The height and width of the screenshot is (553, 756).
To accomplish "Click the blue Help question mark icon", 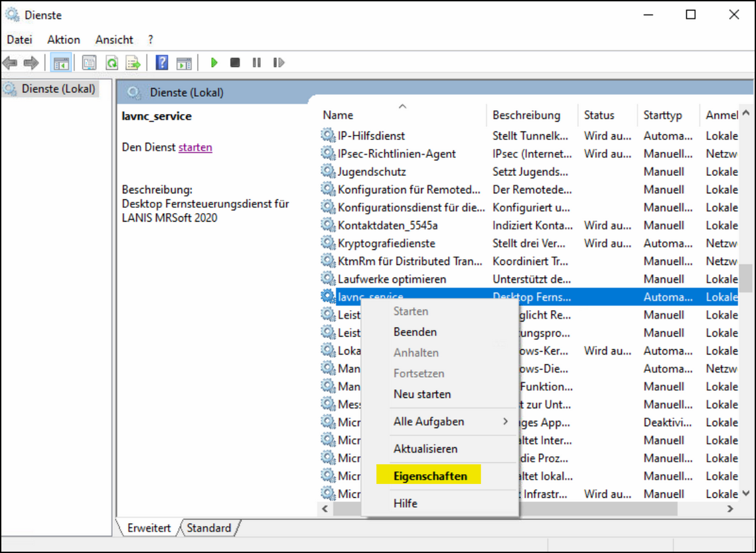I will pos(162,63).
